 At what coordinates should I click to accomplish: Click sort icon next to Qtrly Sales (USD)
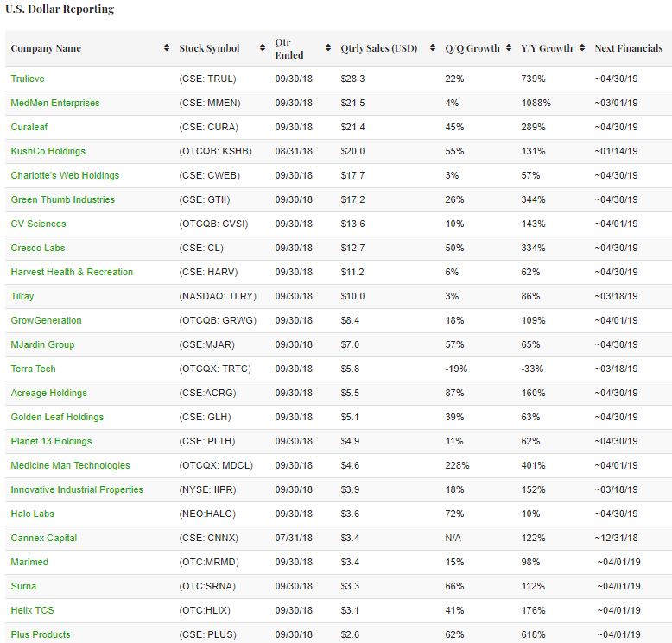tap(433, 48)
